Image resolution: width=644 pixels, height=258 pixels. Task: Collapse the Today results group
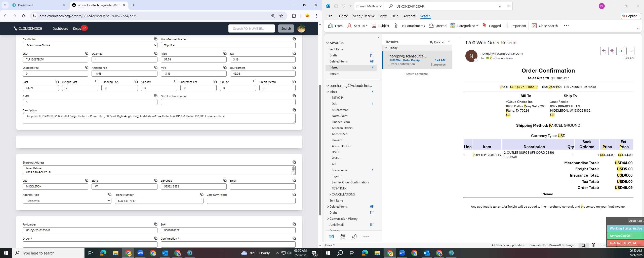386,48
